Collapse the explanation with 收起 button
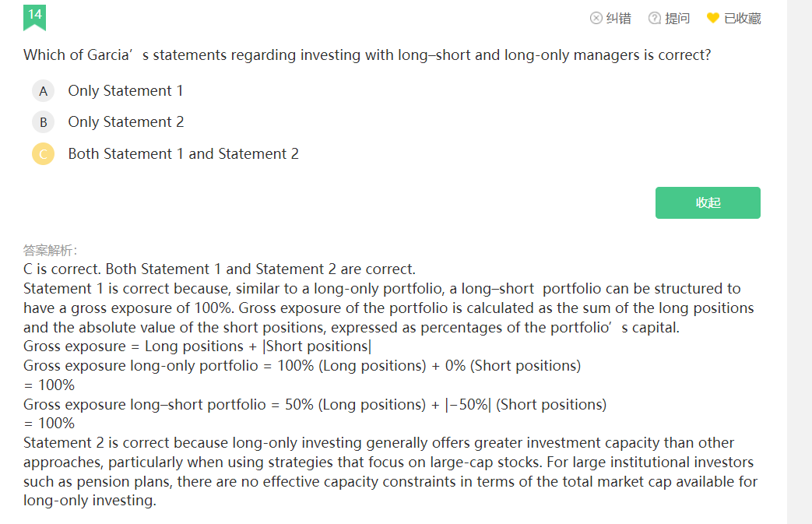The image size is (812, 524). [708, 203]
